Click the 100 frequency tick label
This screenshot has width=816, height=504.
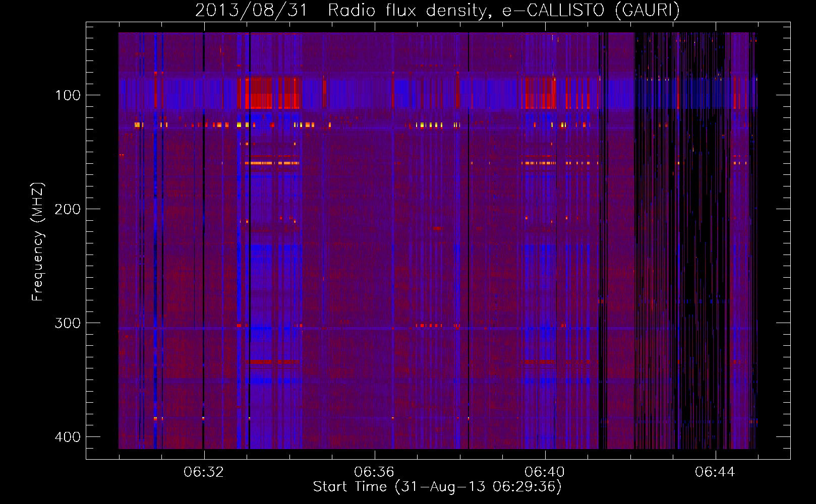coord(68,95)
